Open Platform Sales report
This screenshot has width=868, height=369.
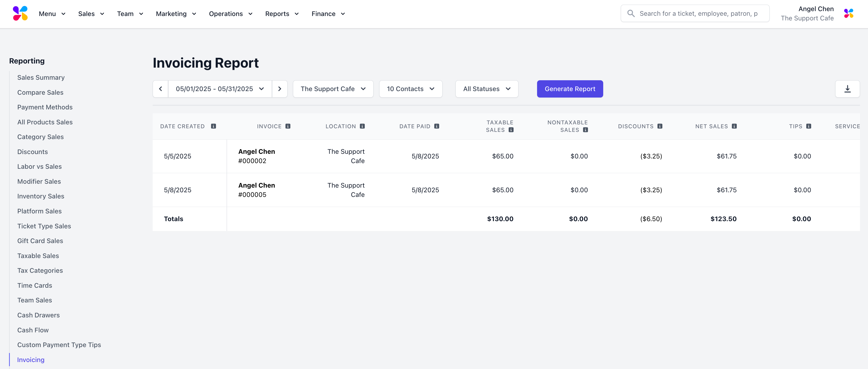pyautogui.click(x=40, y=211)
